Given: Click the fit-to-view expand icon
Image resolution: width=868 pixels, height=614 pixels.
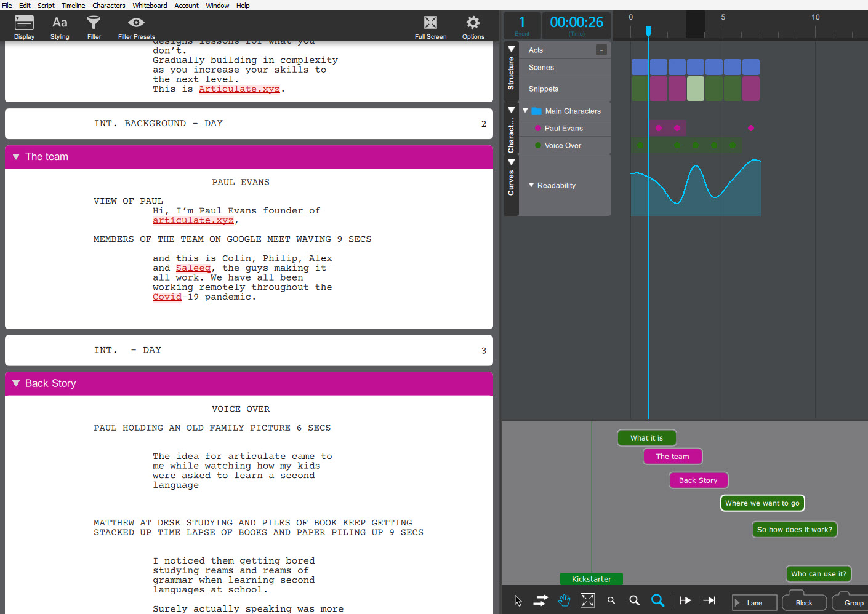Looking at the screenshot, I should click(588, 600).
